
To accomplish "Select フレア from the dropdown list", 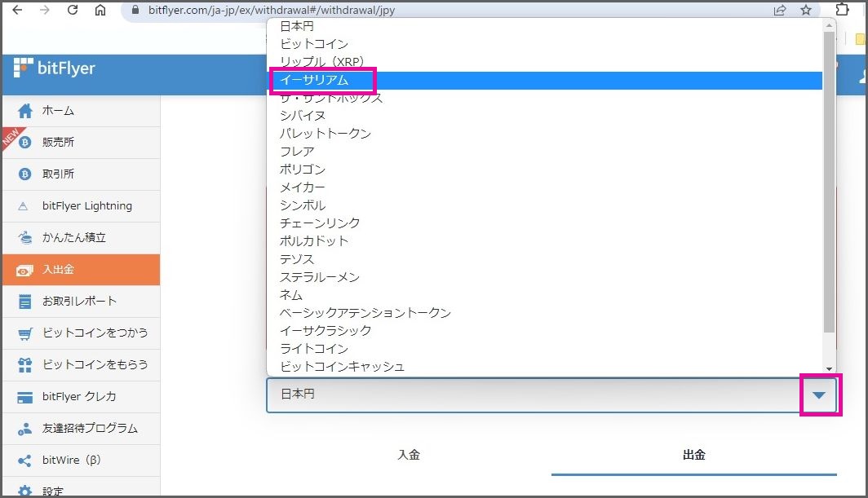I will (545, 152).
